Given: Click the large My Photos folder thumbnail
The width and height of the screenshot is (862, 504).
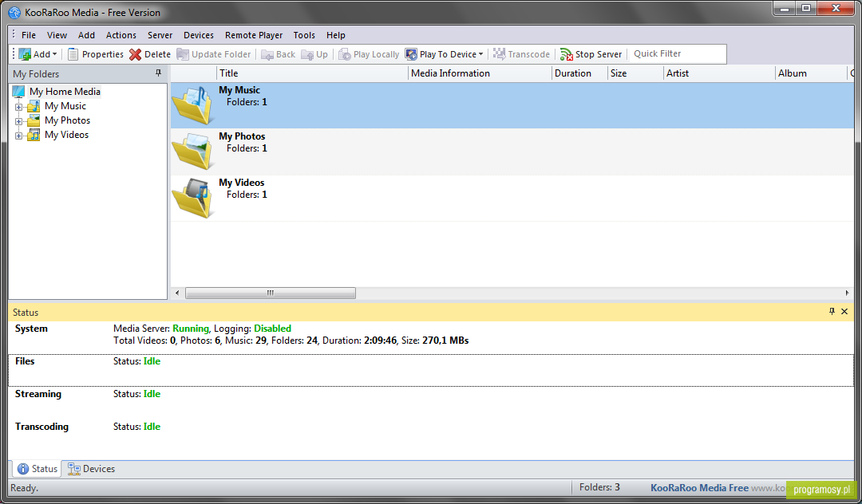Looking at the screenshot, I should (192, 151).
